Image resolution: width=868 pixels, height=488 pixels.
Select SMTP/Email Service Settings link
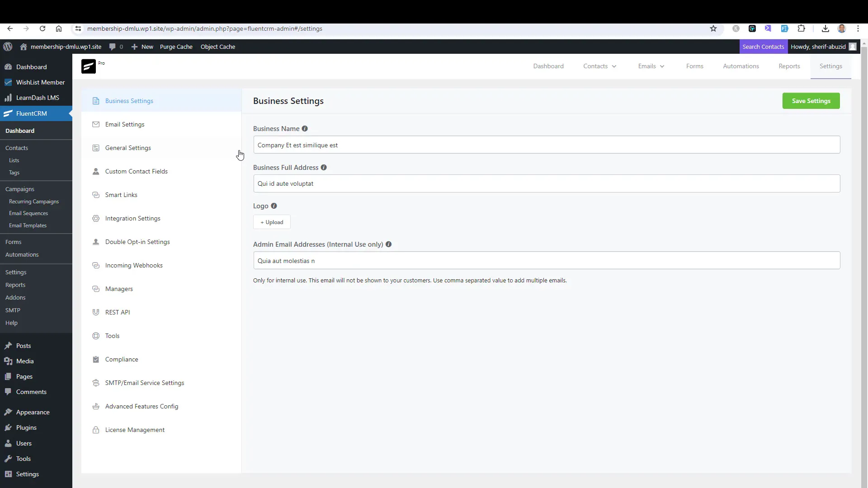pyautogui.click(x=144, y=383)
